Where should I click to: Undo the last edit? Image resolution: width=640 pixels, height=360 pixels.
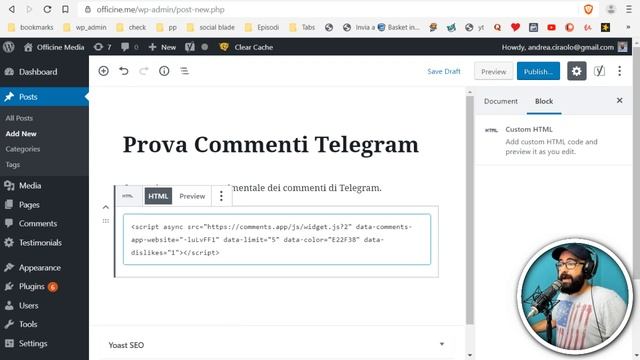[x=124, y=71]
